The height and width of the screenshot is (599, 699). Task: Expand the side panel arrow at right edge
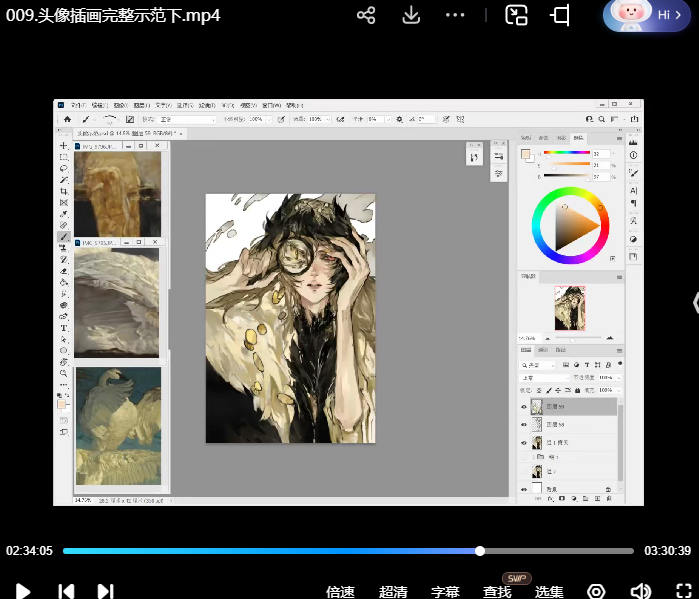click(694, 303)
